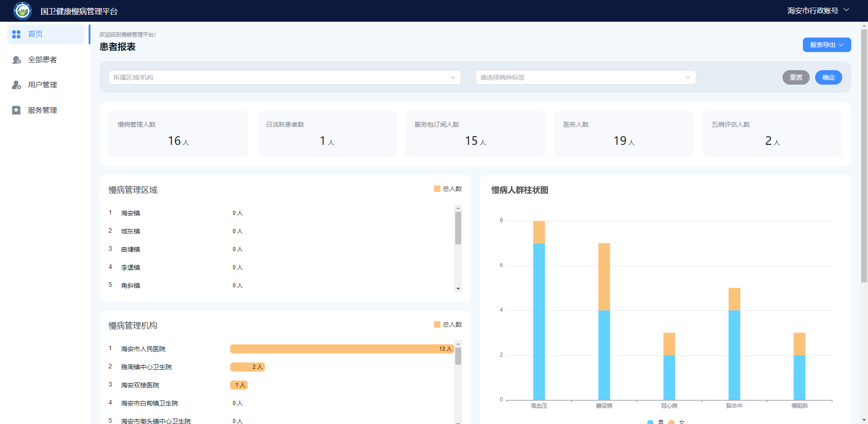
Task: Click the 请选择病种标签 dropdown arrow
Action: pos(688,77)
